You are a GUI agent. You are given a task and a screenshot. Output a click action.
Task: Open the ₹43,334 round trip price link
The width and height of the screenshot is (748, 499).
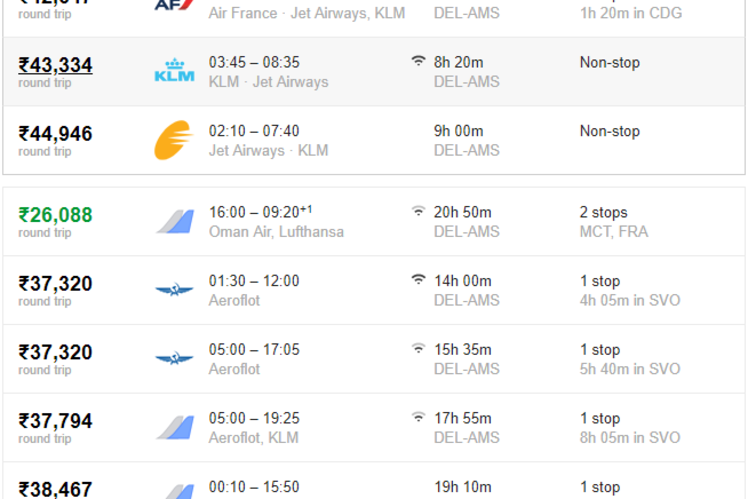click(x=55, y=65)
